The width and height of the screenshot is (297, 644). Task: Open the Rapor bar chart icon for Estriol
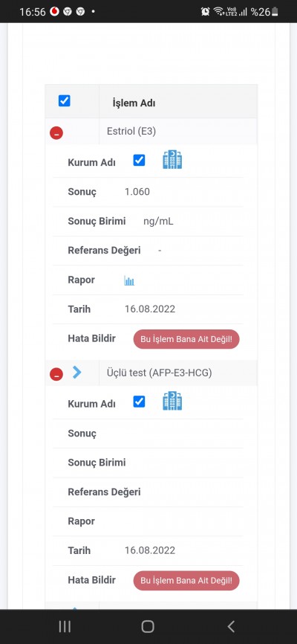point(129,281)
